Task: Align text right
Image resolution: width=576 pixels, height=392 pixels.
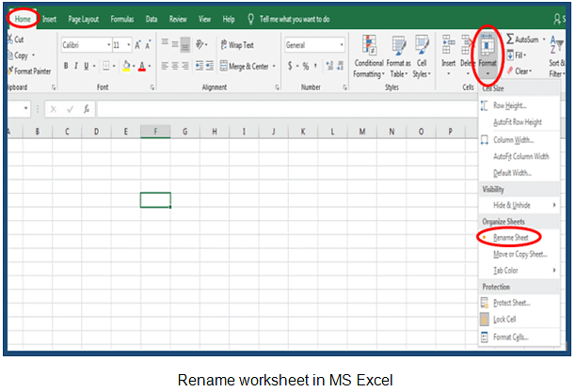Action: pos(185,66)
